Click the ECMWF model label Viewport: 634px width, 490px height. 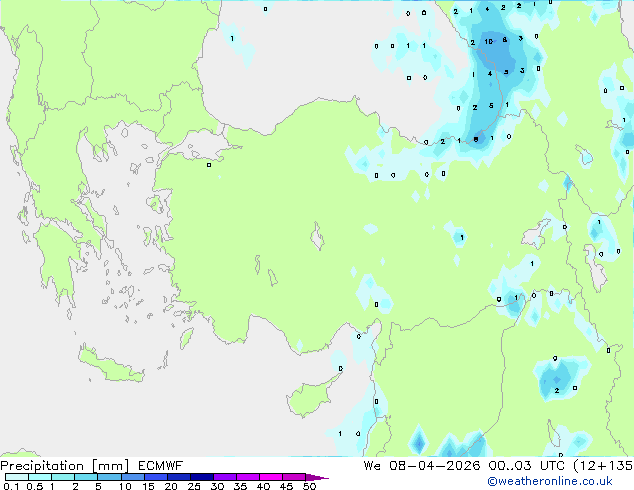pyautogui.click(x=161, y=466)
